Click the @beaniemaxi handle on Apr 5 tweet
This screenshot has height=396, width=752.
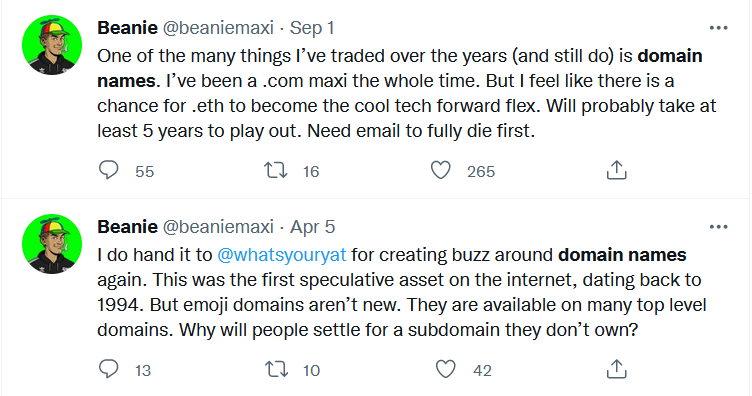[218, 227]
